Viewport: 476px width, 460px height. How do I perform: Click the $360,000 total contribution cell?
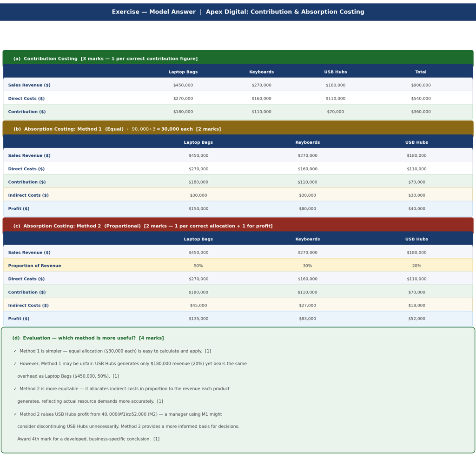pyautogui.click(x=421, y=112)
